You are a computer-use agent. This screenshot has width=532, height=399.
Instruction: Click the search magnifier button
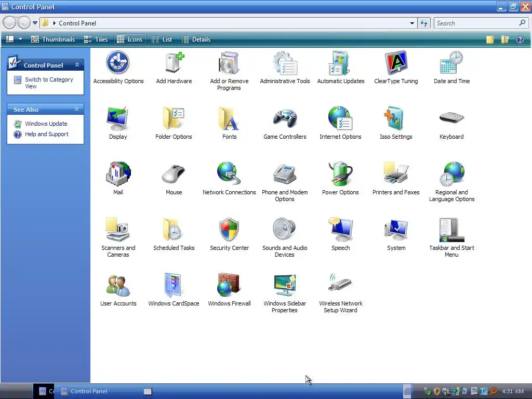pos(523,23)
